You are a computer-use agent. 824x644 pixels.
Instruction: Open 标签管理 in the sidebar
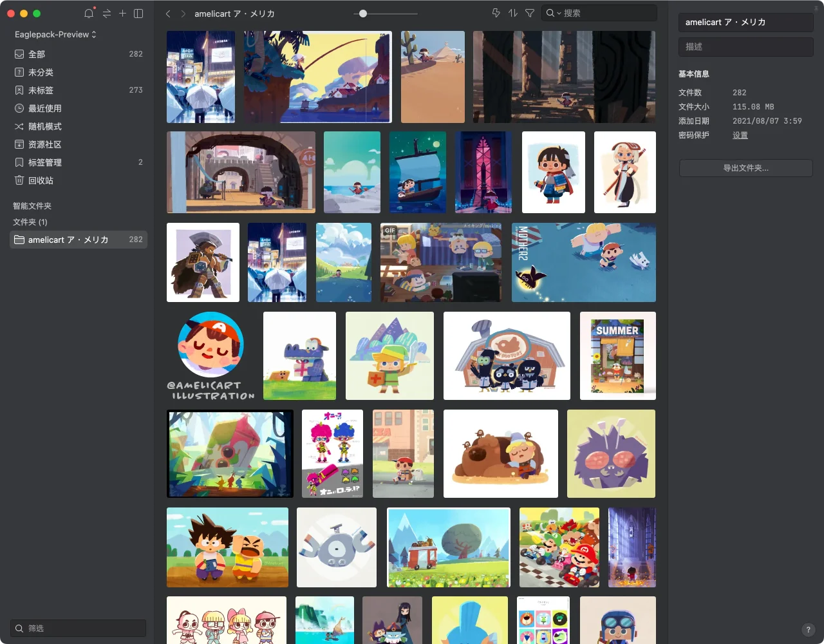point(79,162)
